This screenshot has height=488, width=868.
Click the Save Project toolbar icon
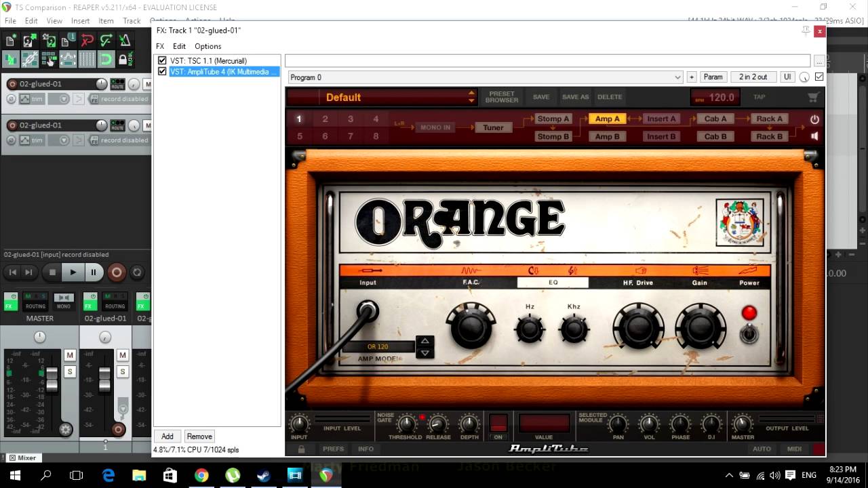(x=49, y=41)
